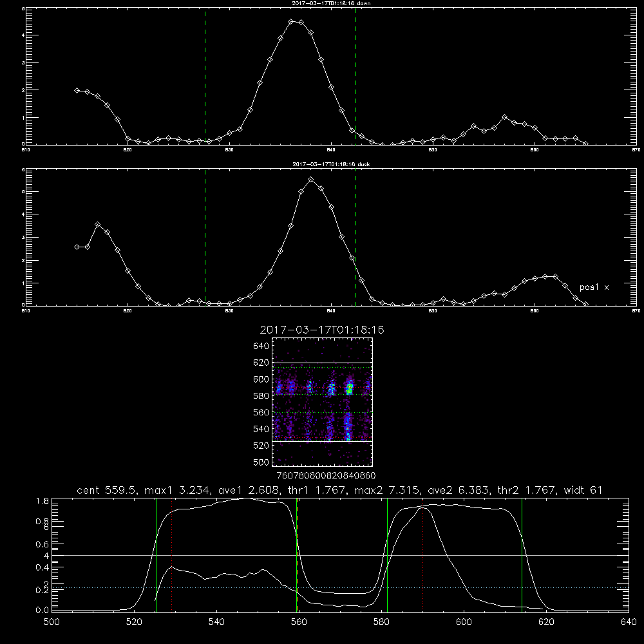Click the 580 label on heat map y-axis
This screenshot has height=644, width=644.
tap(261, 396)
